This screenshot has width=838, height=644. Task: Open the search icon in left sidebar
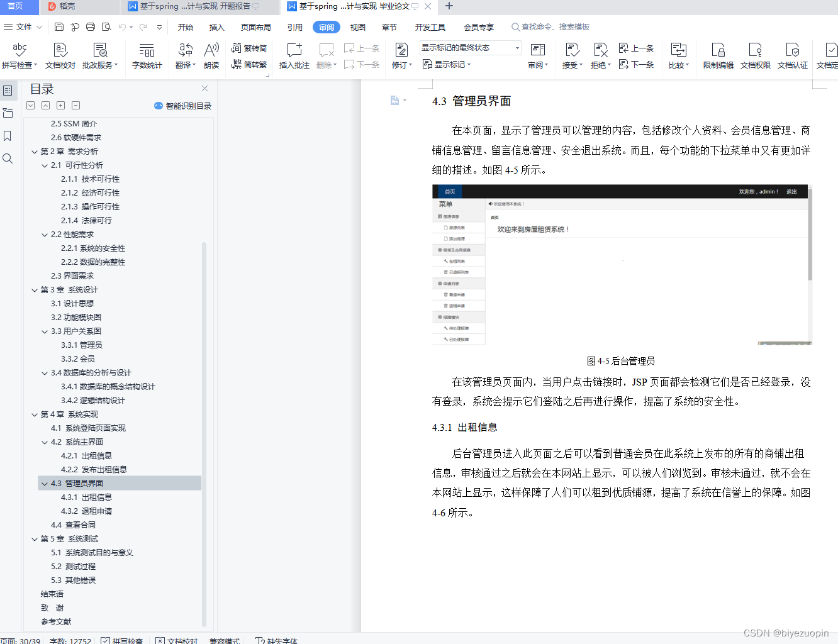[8, 158]
